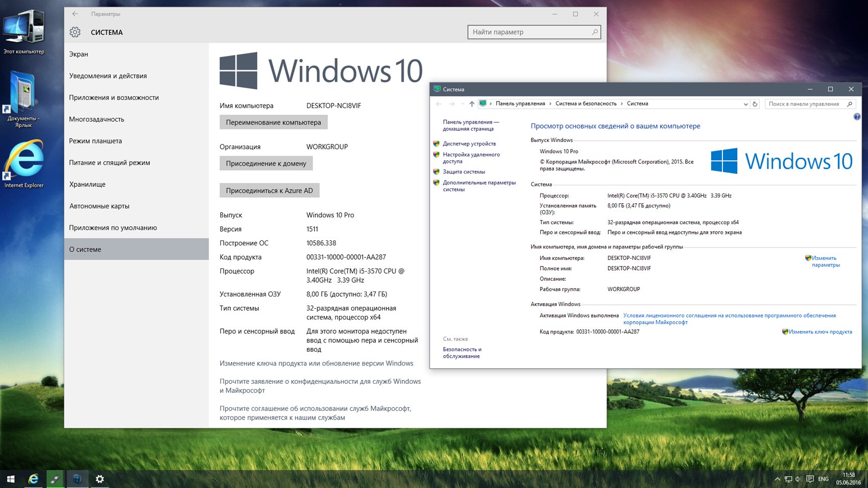Open Этот компьютер desktop icon
The image size is (868, 488).
tap(24, 32)
